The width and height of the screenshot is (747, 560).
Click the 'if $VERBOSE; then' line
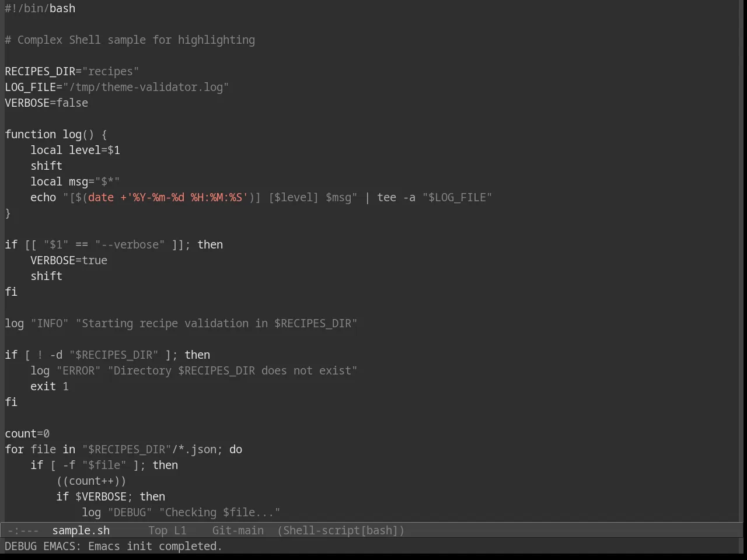click(x=111, y=497)
